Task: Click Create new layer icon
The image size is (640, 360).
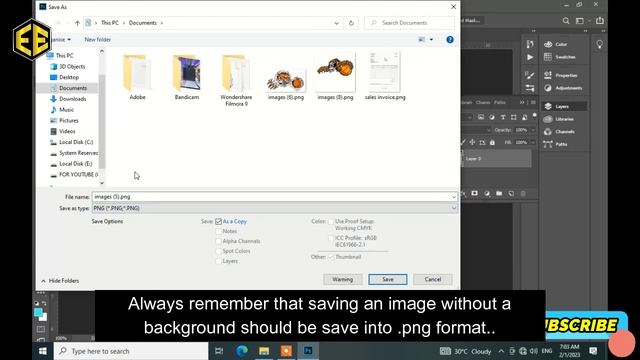Action: point(511,193)
